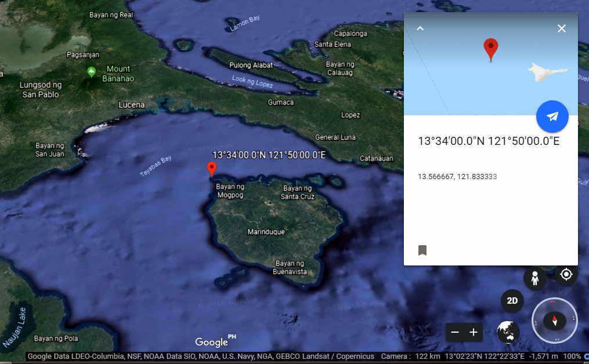
Task: Save this place using the bookmark icon
Action: tap(423, 250)
